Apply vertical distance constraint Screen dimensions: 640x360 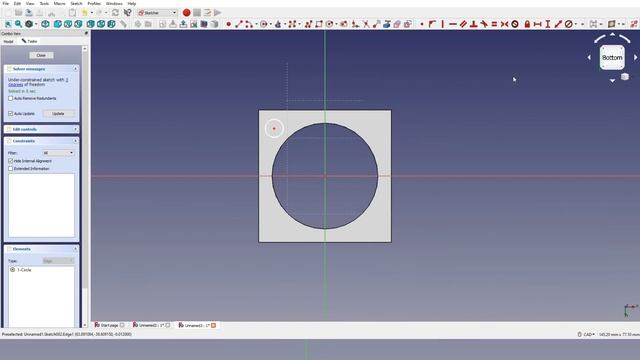pos(548,24)
